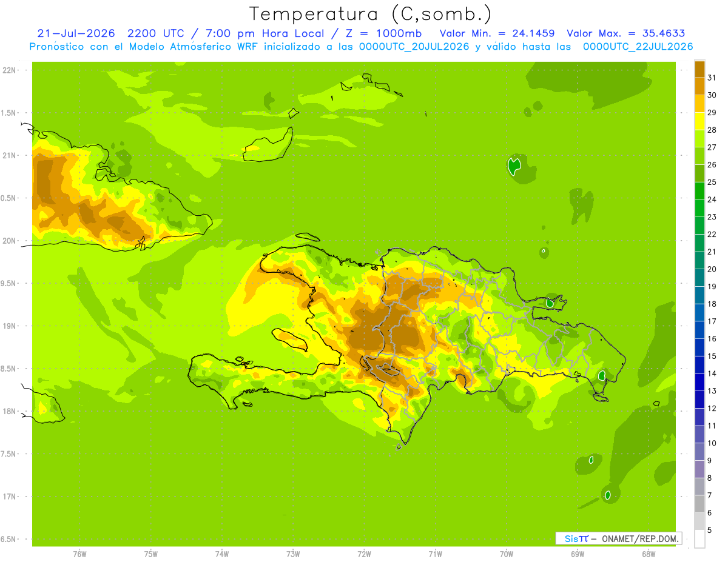This screenshot has height=562, width=728.
Task: Click the "27" value on the color scale
Action: [712, 147]
